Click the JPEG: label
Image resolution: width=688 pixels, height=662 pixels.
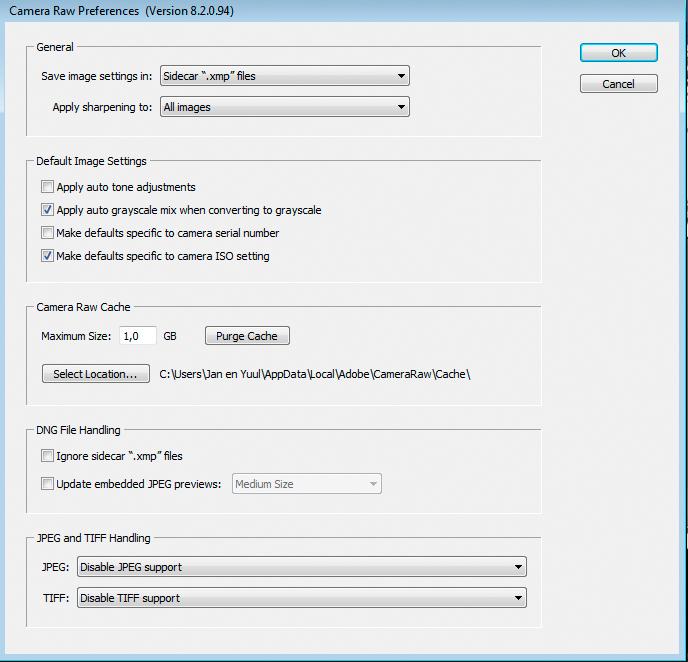pos(55,567)
